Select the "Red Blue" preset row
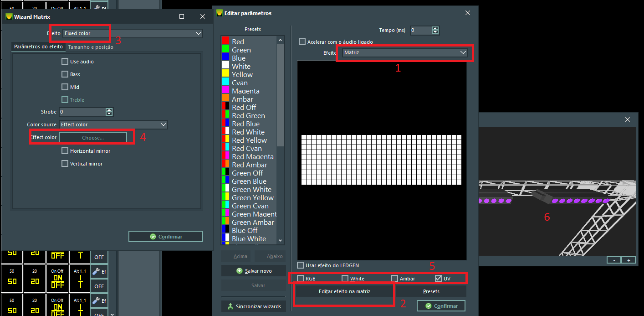The image size is (644, 316). pyautogui.click(x=249, y=124)
